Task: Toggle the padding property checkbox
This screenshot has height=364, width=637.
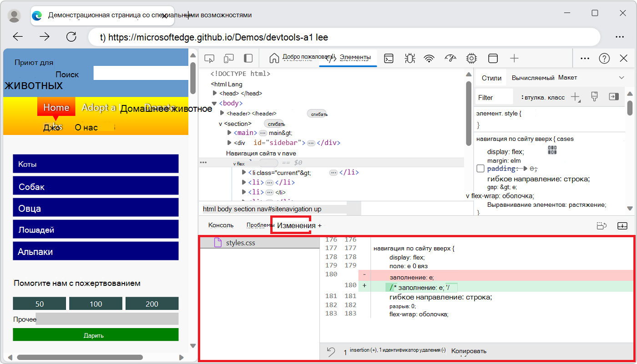Action: tap(480, 169)
